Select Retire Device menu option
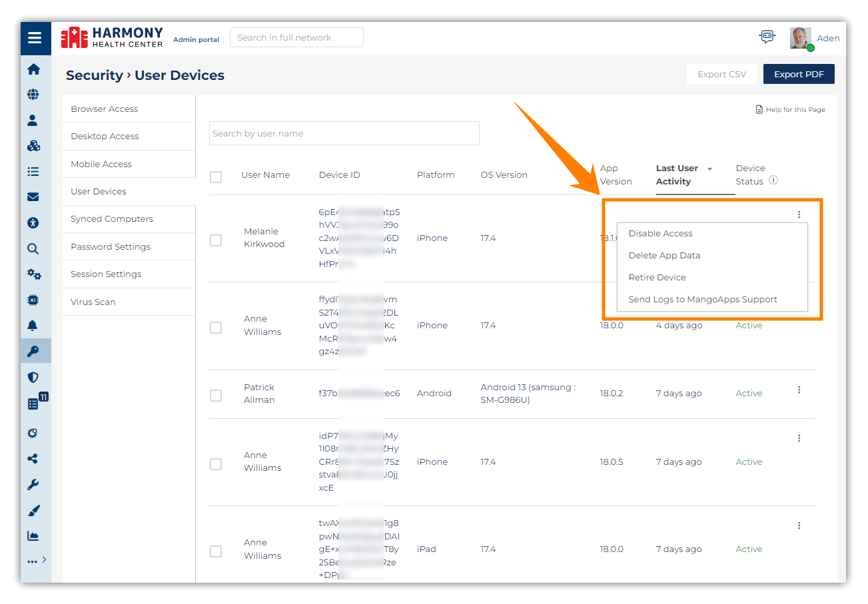 (x=657, y=278)
